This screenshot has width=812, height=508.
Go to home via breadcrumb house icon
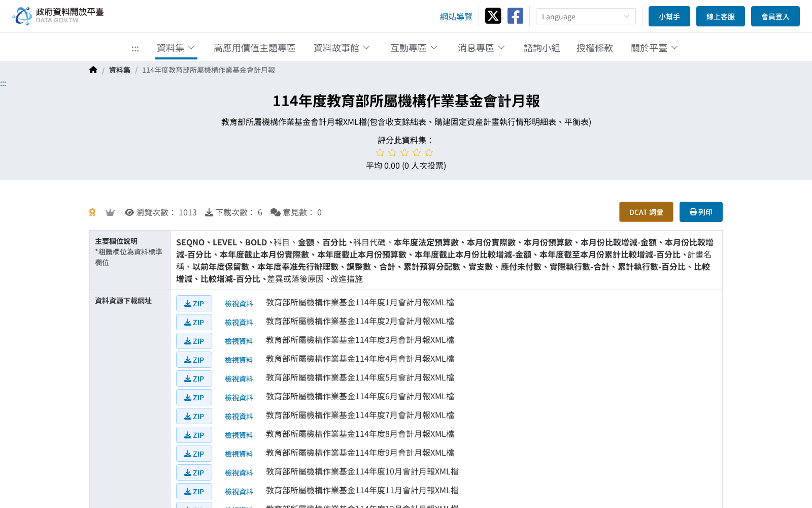point(93,70)
